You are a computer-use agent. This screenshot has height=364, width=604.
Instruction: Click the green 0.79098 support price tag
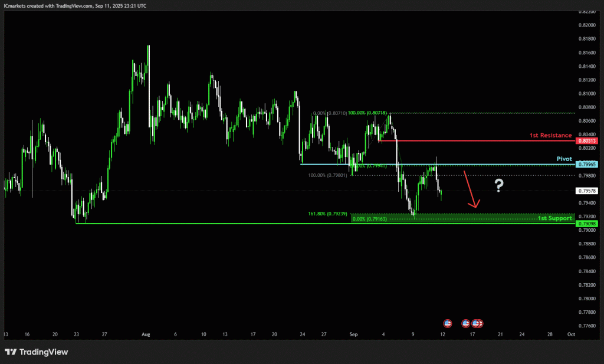tap(587, 224)
